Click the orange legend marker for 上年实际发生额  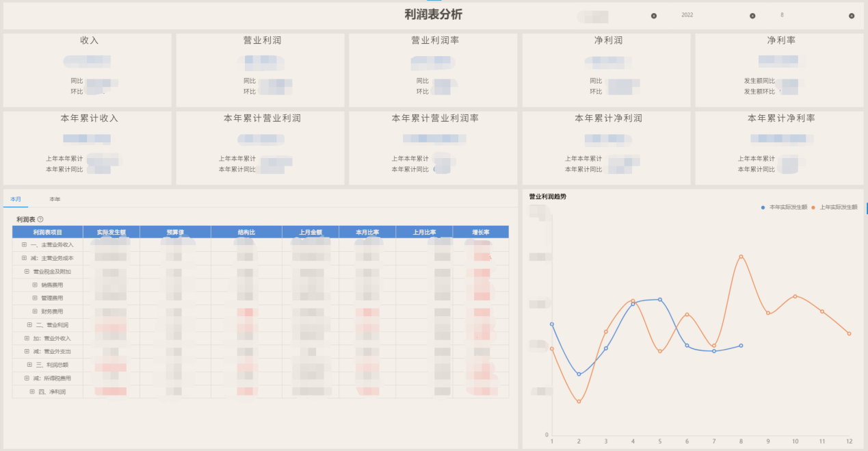tap(813, 207)
